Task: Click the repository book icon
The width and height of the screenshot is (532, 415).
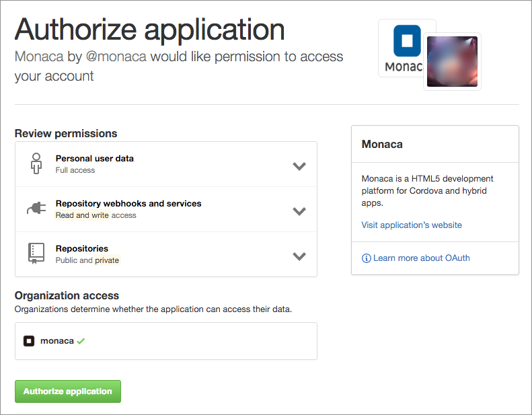Action: coord(36,253)
